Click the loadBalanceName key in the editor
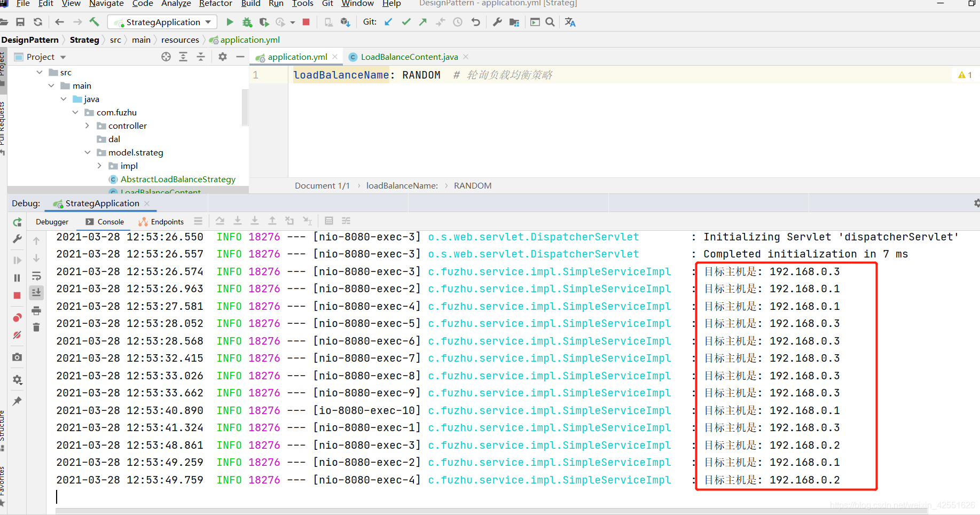Screen dimensions: 980x515 tap(341, 75)
